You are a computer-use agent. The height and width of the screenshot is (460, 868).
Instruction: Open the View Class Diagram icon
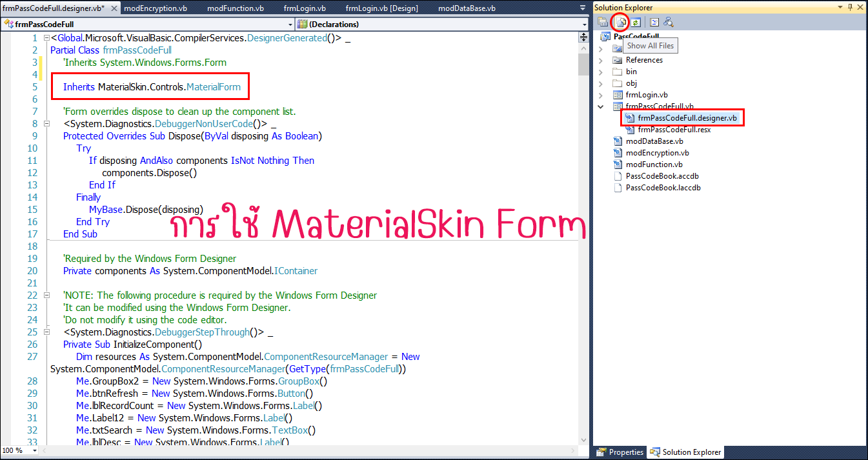tap(669, 22)
